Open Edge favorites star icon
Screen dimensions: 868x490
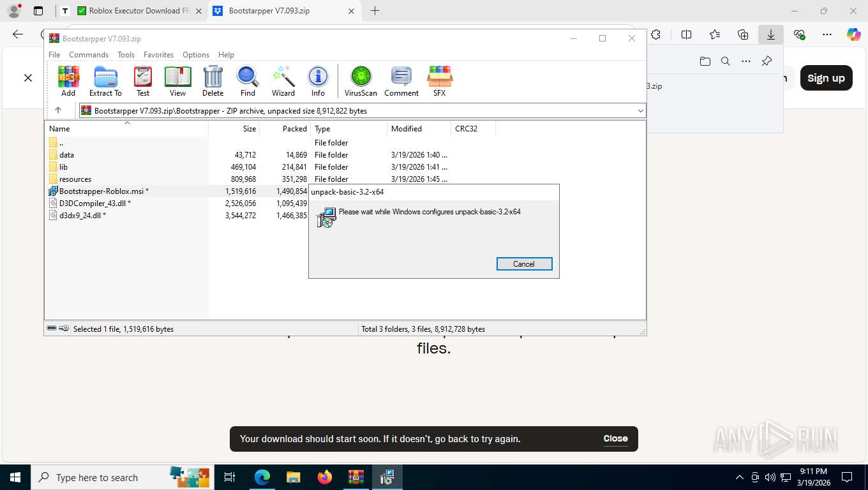pyautogui.click(x=715, y=34)
